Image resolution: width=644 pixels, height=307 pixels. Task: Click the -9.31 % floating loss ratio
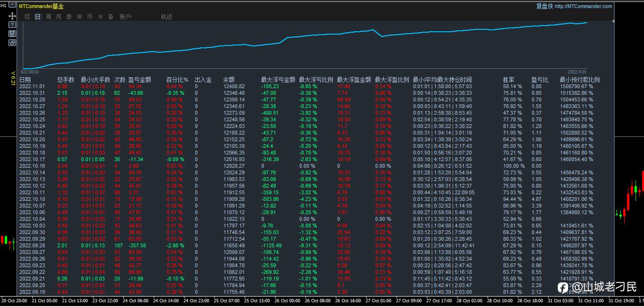(308, 245)
